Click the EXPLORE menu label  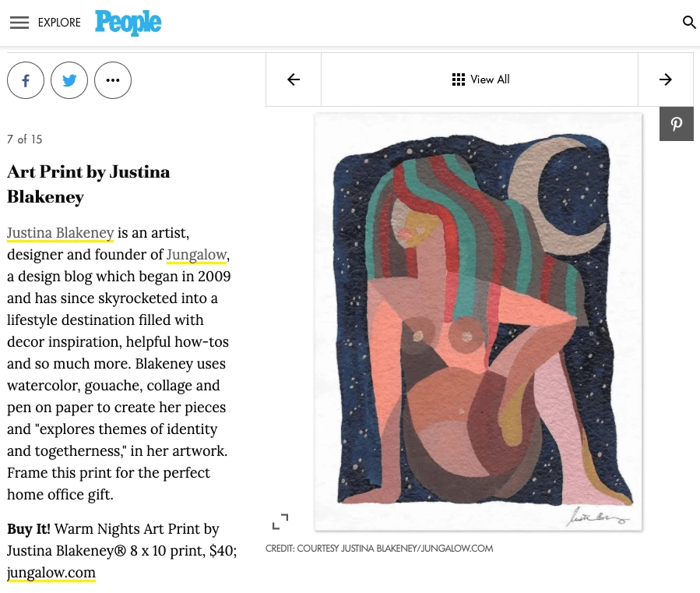point(59,23)
